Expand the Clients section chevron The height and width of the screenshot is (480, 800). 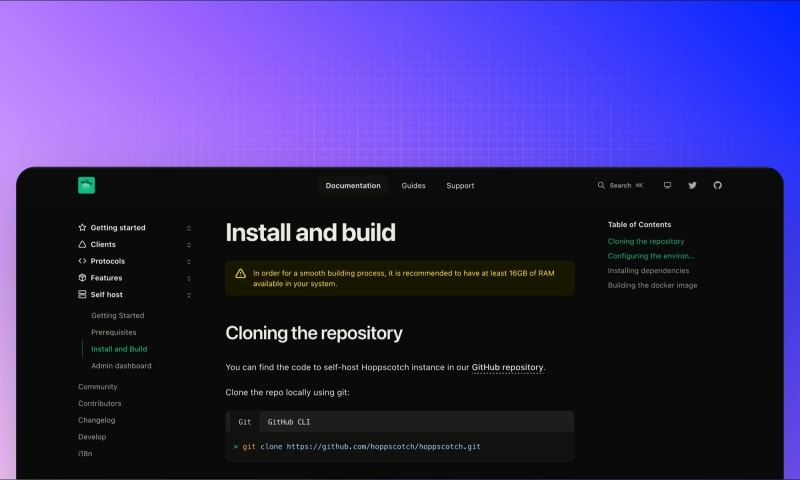tap(189, 245)
